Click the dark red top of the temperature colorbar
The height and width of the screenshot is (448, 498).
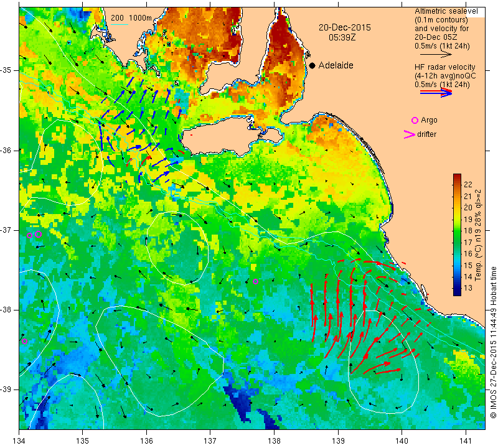[x=457, y=177]
